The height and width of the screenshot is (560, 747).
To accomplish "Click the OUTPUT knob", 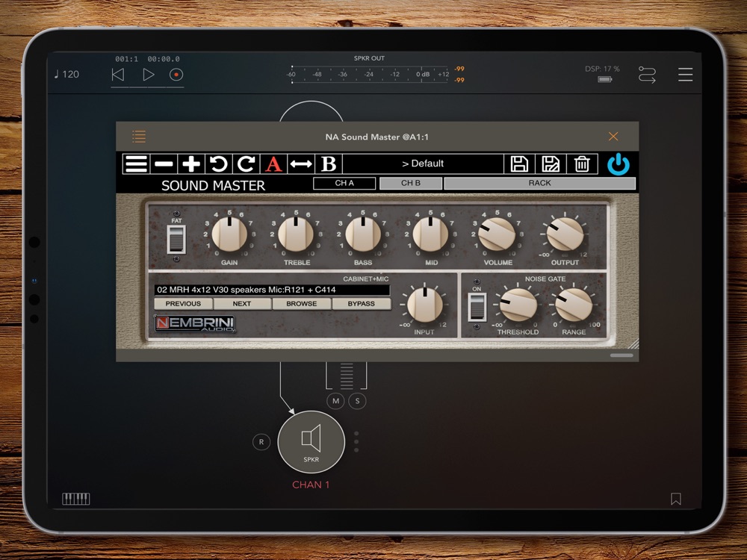I will pyautogui.click(x=565, y=234).
